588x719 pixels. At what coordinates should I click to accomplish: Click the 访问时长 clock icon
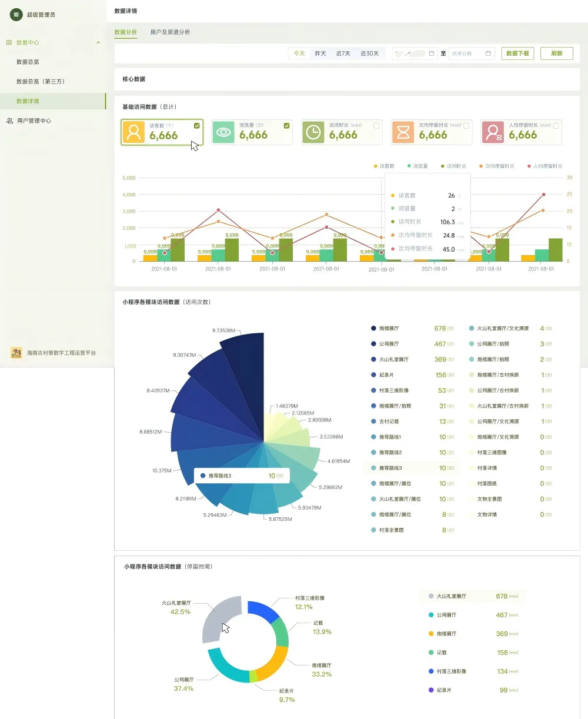click(313, 132)
